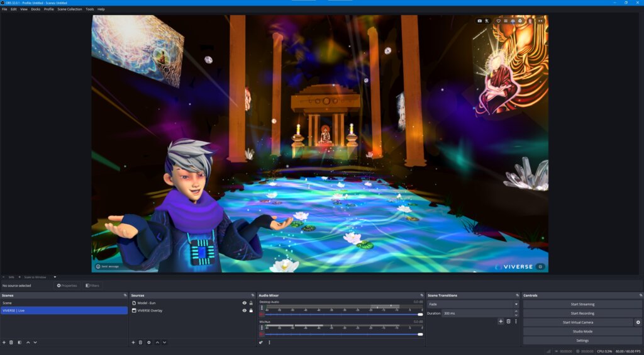The height and width of the screenshot is (355, 644).
Task: Remove selected scene using trash icon
Action: tap(11, 342)
